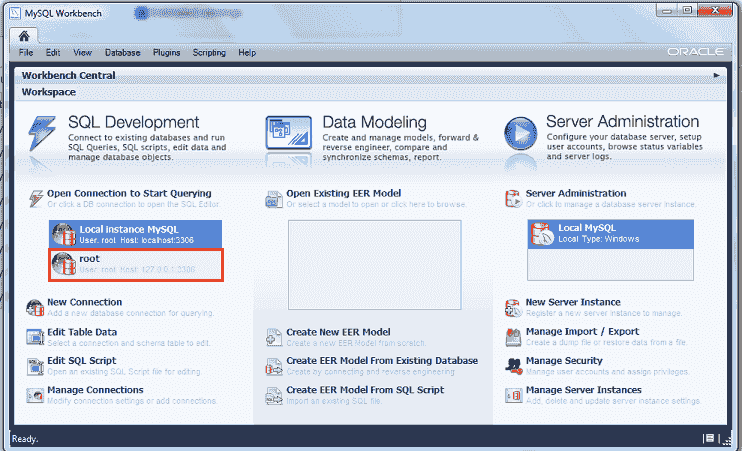Click the Workbench Central header text
742x451 pixels.
pyautogui.click(x=69, y=75)
